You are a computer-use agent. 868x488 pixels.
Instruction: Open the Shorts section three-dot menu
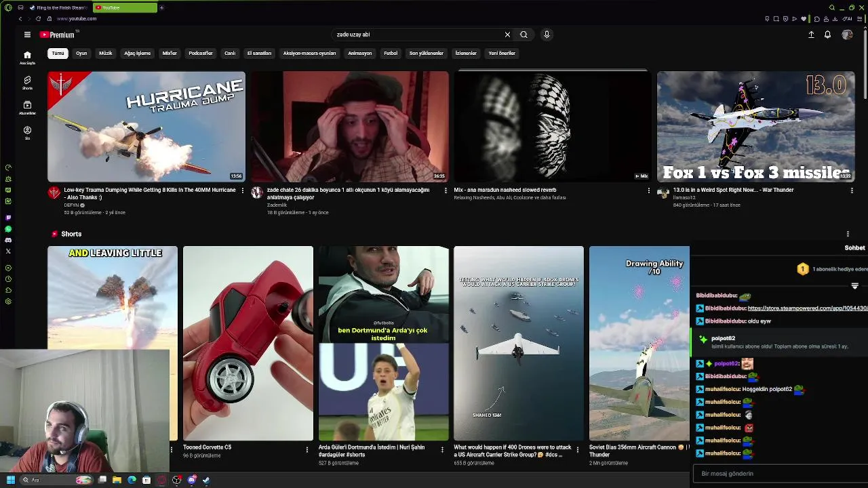pyautogui.click(x=848, y=234)
